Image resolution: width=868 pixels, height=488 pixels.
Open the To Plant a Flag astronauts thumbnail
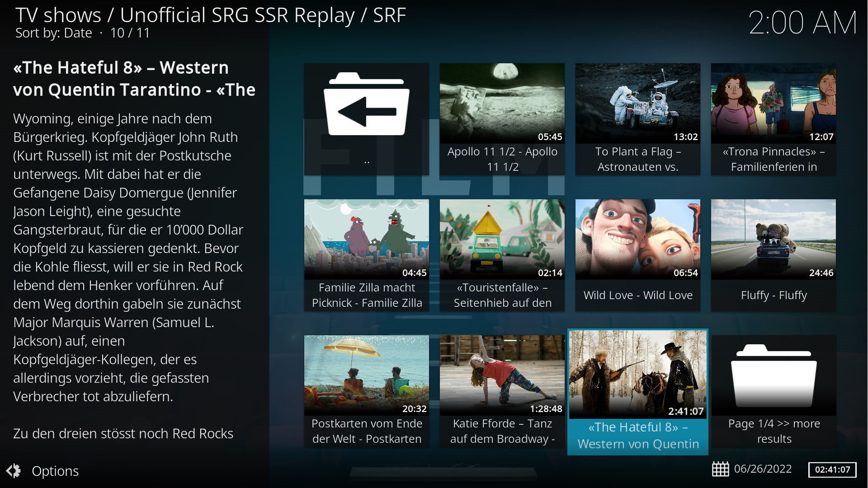point(637,103)
